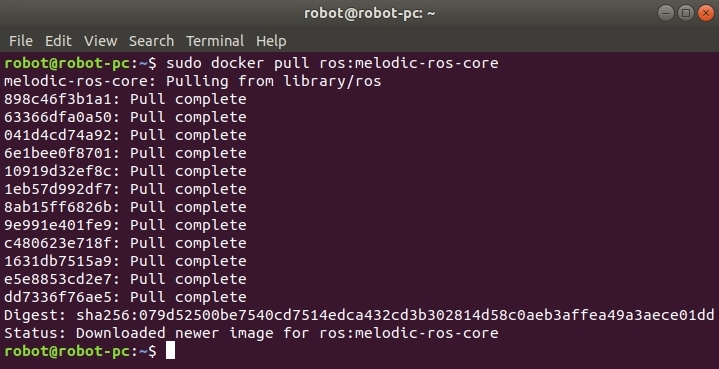Click the robot@robot-pc window title

(x=370, y=13)
